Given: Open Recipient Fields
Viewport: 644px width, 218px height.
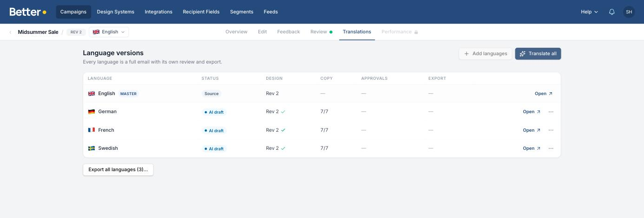Looking at the screenshot, I should (x=201, y=12).
